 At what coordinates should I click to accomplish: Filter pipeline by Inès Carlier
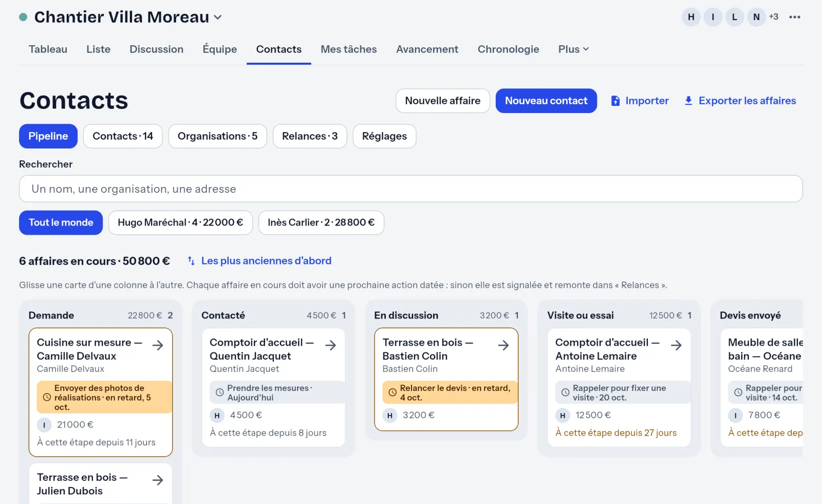pos(321,222)
